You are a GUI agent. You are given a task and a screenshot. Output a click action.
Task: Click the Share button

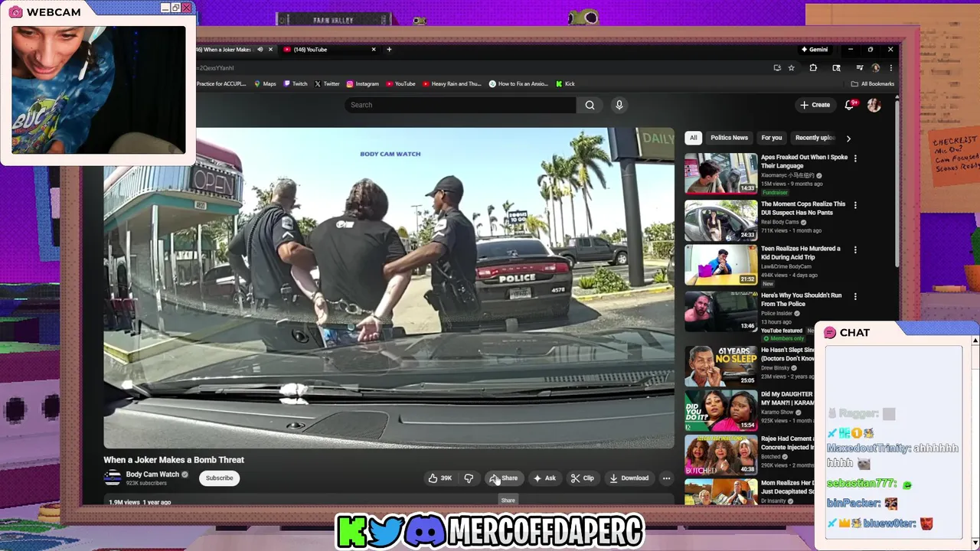click(504, 478)
